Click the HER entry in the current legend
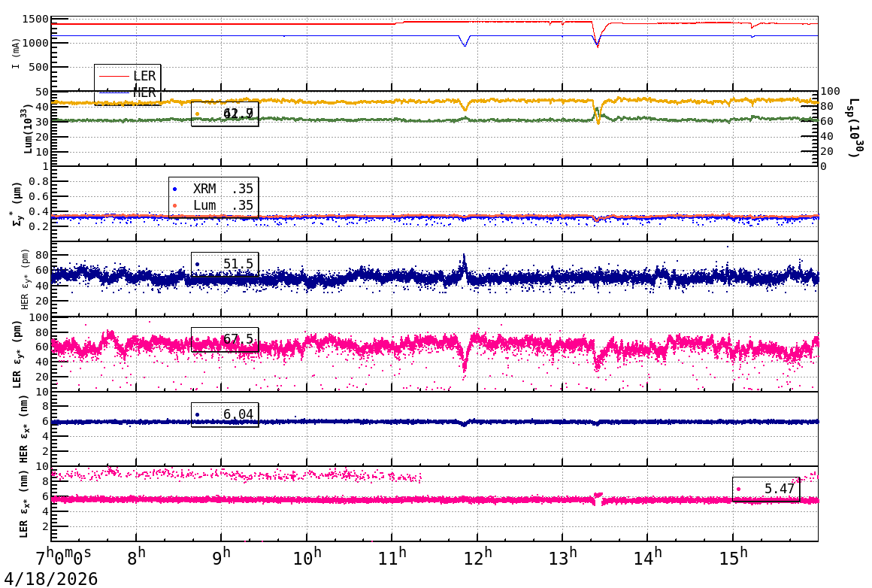 pyautogui.click(x=144, y=92)
